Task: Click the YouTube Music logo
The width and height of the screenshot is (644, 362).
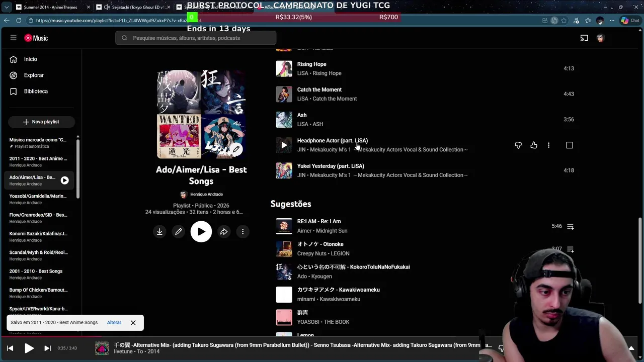Action: (x=36, y=38)
